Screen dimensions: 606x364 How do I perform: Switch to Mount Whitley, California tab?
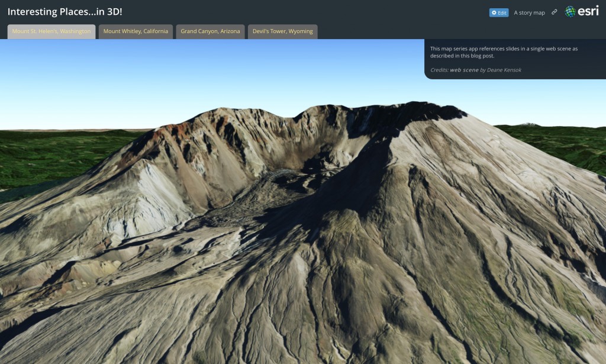tap(136, 31)
